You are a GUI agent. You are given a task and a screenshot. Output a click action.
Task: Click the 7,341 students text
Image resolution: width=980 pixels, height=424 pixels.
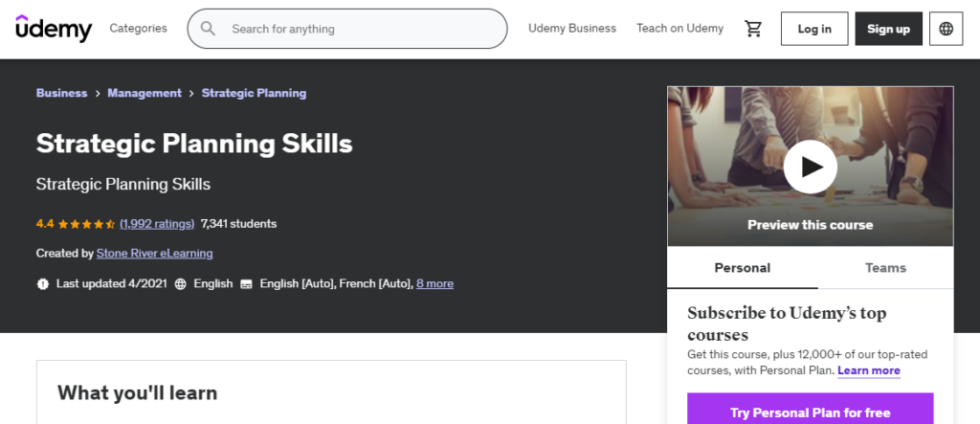click(238, 224)
